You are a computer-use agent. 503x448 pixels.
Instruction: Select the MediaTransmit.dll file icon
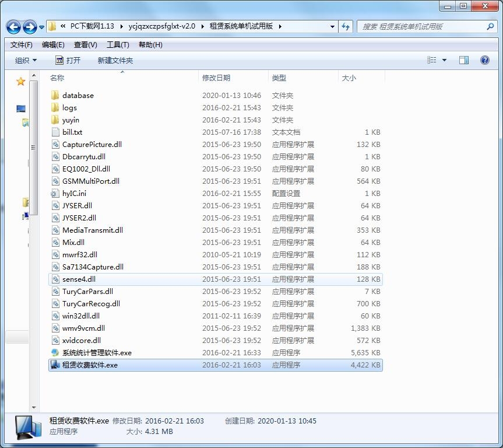click(55, 230)
